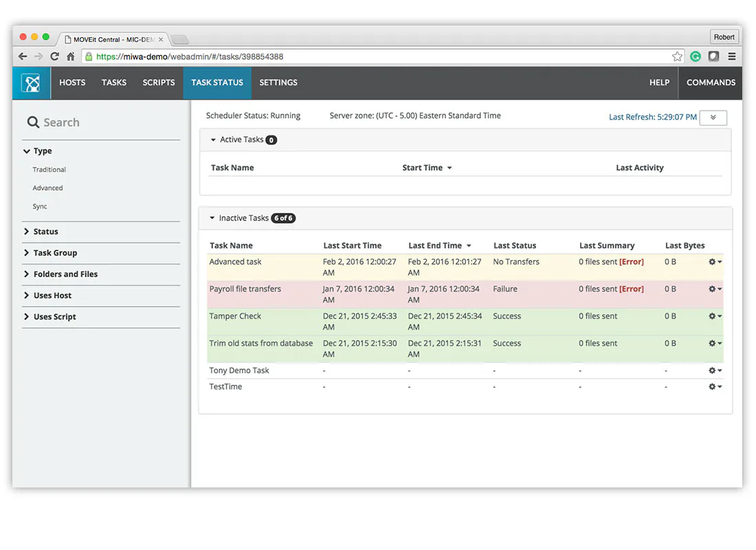The image size is (756, 550).
Task: Bookmark page with the star icon
Action: (677, 56)
